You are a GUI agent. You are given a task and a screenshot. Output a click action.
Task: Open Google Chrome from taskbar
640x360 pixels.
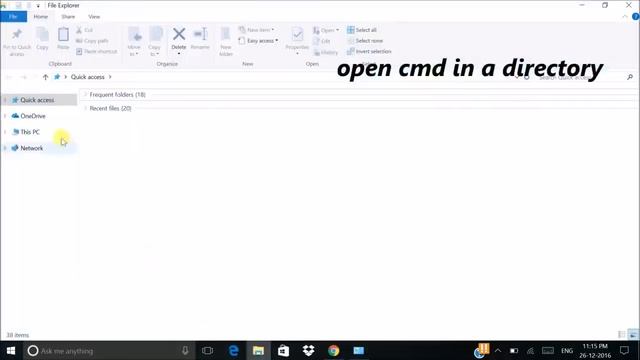(333, 351)
